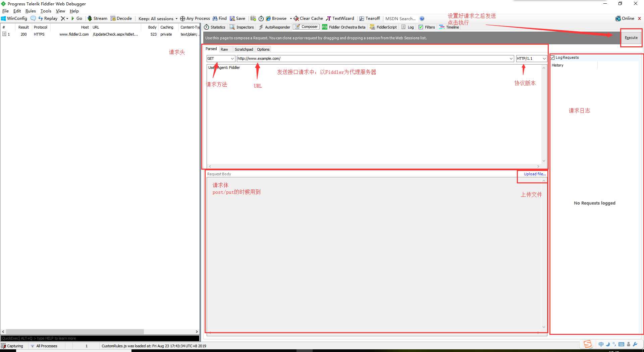The width and height of the screenshot is (644, 352).
Task: Sort sessions by Result column header
Action: point(23,27)
